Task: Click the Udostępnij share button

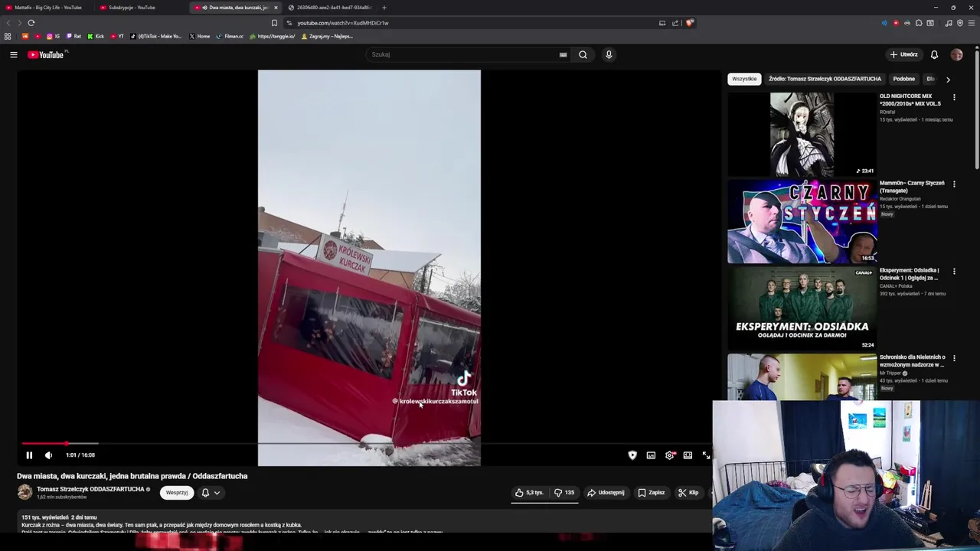Action: [606, 493]
